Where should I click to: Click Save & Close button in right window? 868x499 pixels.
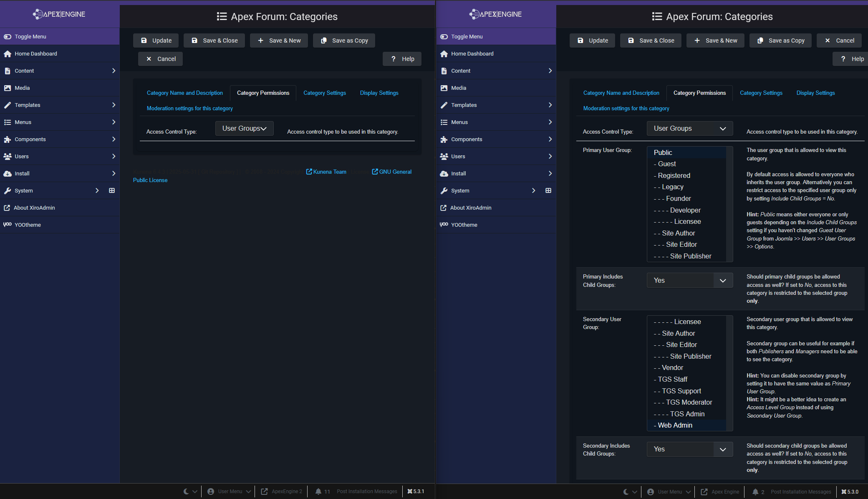pos(651,41)
